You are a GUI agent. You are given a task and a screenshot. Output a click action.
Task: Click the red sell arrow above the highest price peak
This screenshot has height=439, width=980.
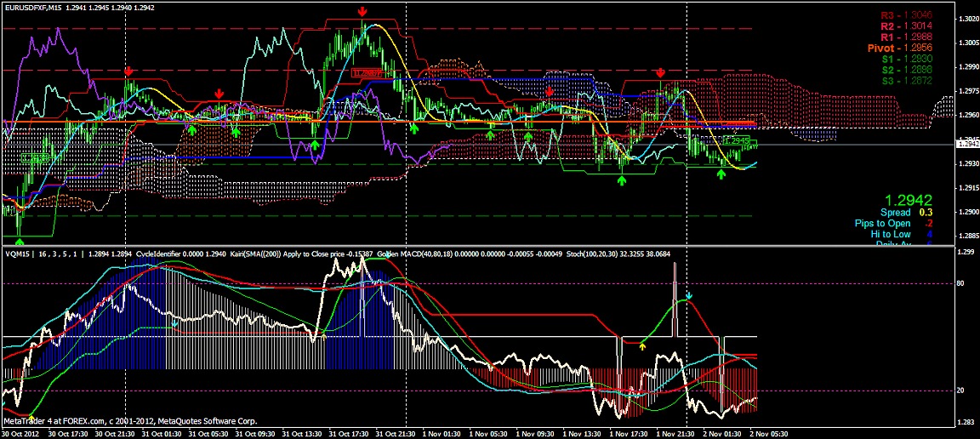point(362,11)
